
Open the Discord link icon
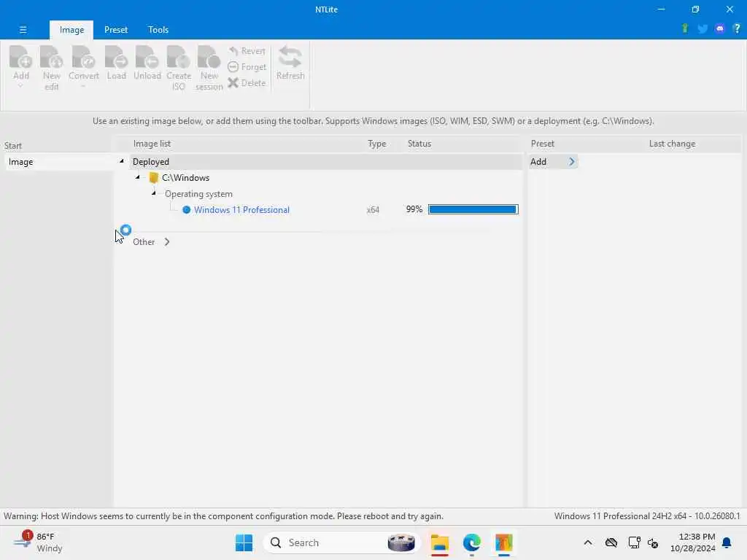(719, 28)
